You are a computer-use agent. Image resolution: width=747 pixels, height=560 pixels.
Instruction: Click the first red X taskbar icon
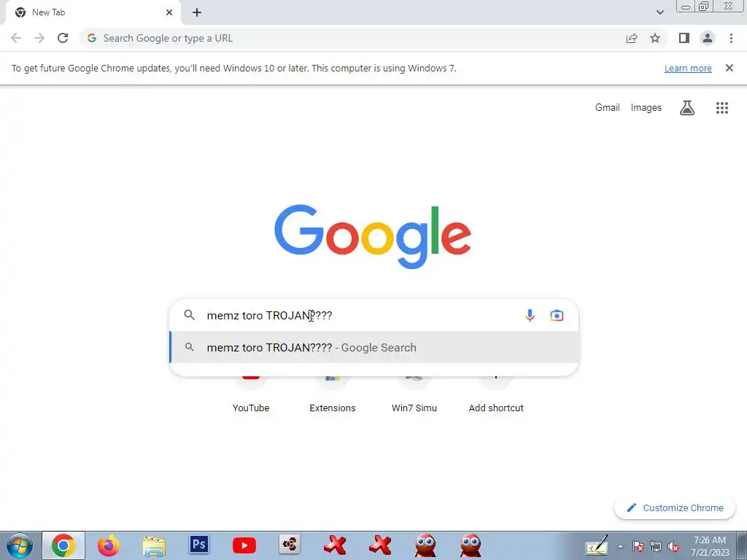pyautogui.click(x=334, y=545)
